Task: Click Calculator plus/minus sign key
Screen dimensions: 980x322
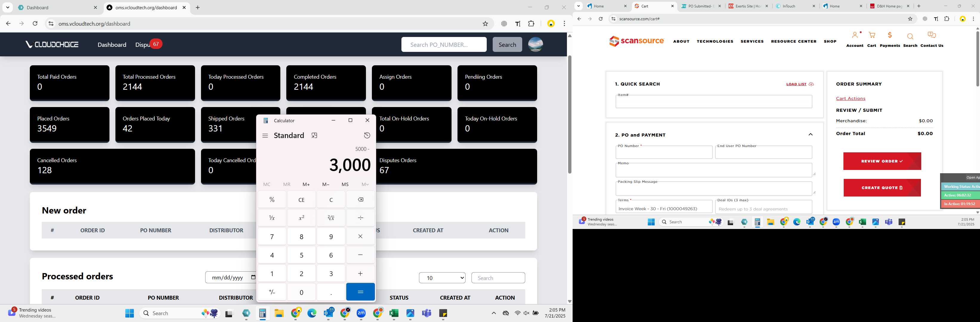Action: [272, 292]
